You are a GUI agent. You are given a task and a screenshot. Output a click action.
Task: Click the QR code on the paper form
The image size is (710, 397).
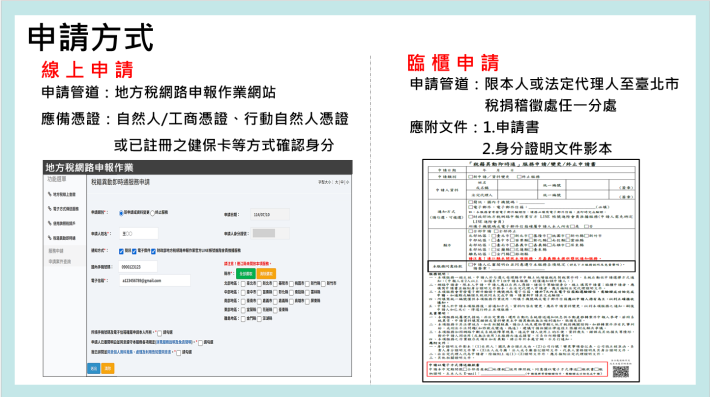(621, 372)
